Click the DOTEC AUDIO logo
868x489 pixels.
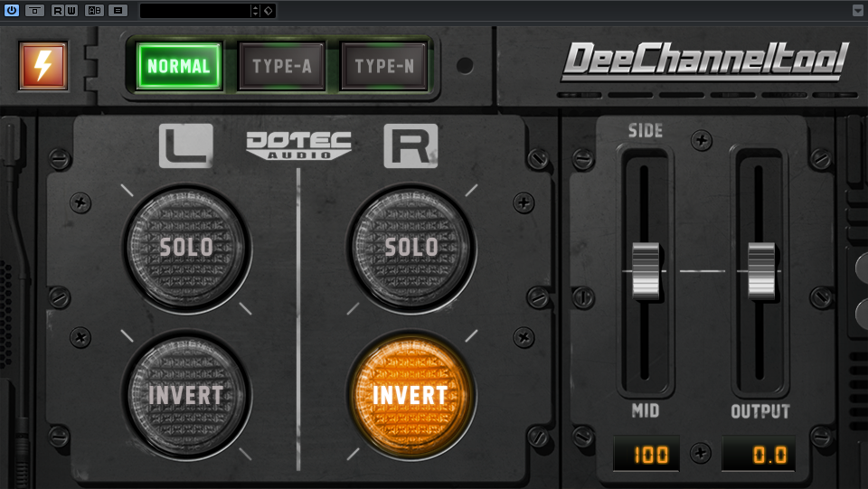(x=298, y=146)
